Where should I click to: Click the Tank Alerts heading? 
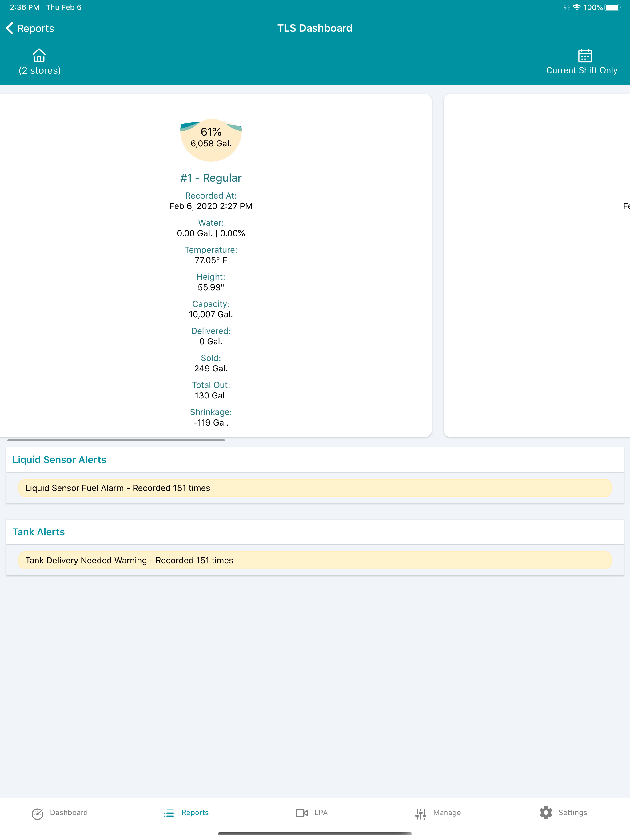(38, 532)
